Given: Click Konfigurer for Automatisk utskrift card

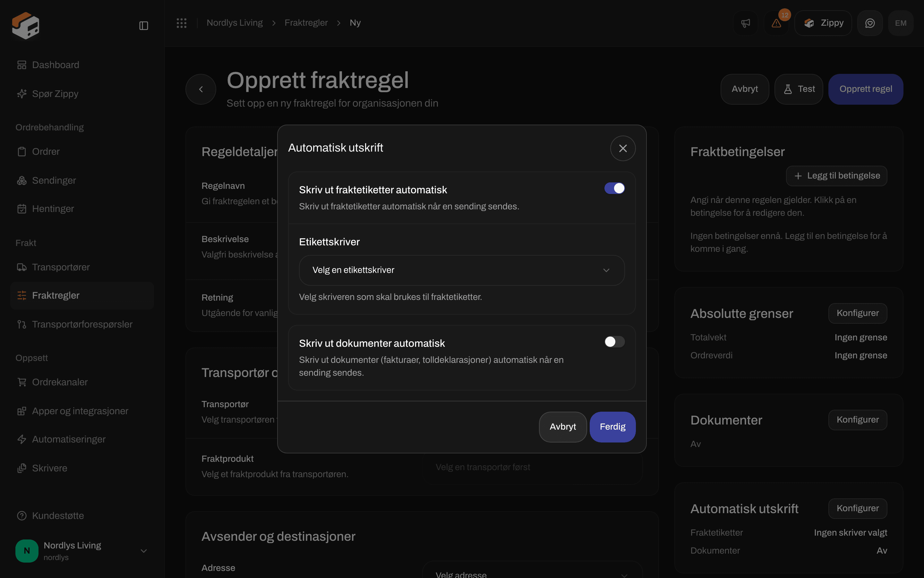Looking at the screenshot, I should (x=858, y=508).
